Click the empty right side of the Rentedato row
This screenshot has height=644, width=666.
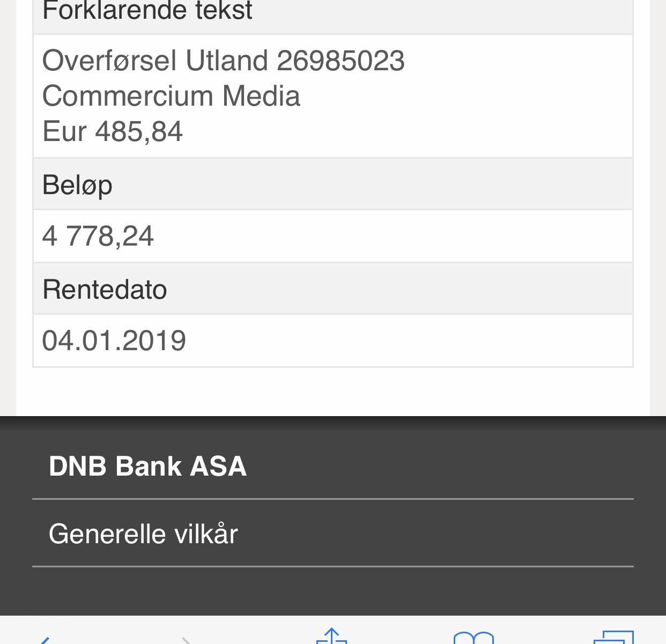(483, 290)
